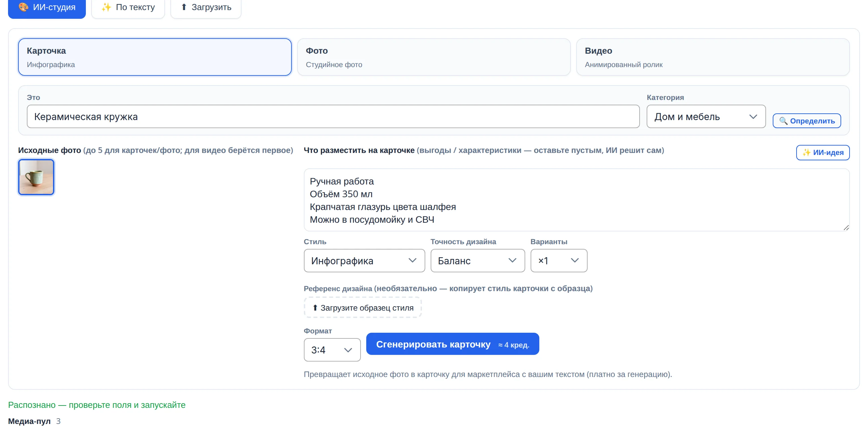Click the Керамическая кружка input field
The height and width of the screenshot is (432, 868).
333,117
